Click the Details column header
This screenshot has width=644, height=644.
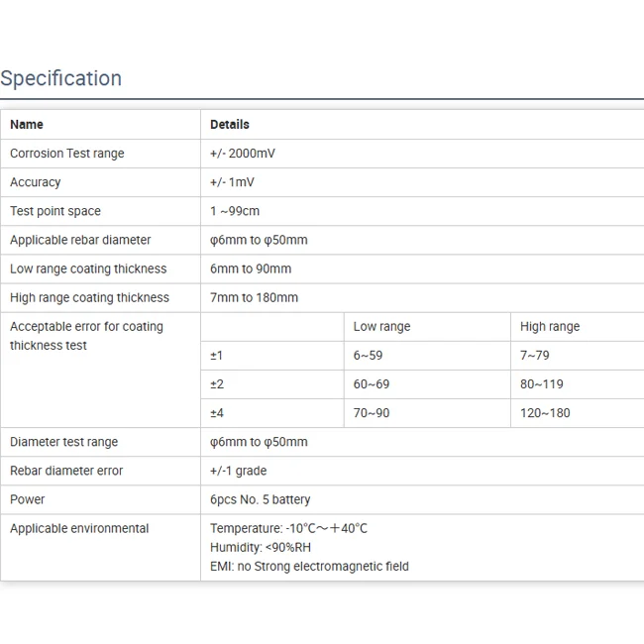[x=230, y=125]
